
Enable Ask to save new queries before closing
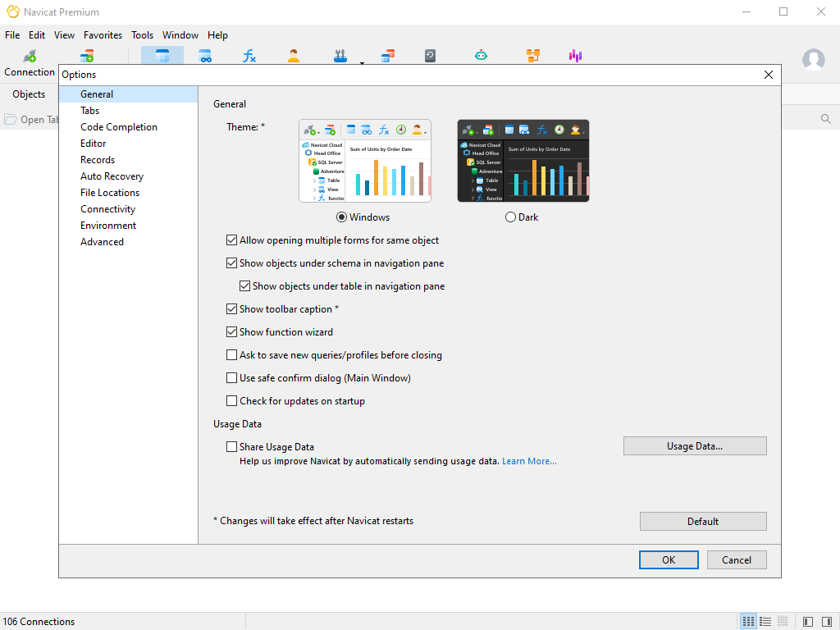231,354
